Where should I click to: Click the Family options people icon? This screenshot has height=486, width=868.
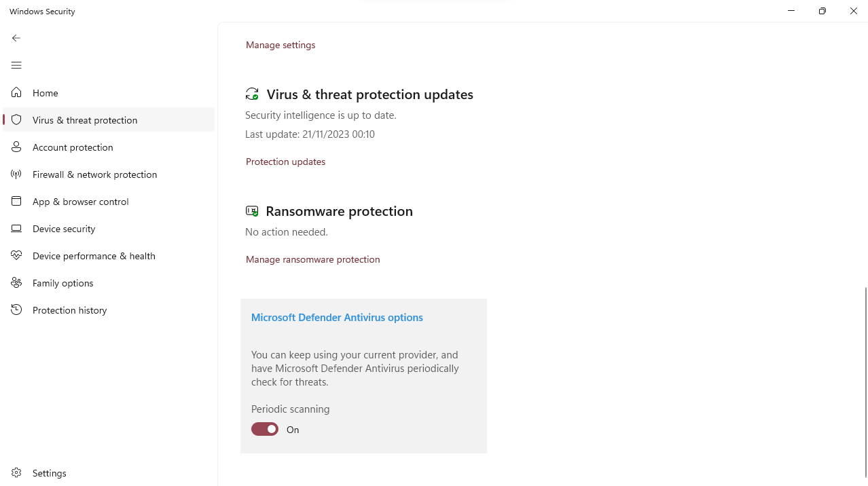(16, 283)
